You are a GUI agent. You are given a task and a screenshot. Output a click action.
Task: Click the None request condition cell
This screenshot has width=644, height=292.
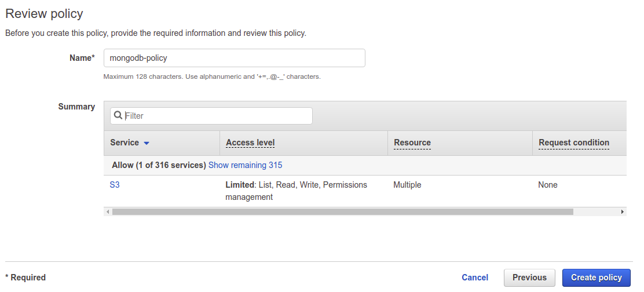(x=547, y=185)
